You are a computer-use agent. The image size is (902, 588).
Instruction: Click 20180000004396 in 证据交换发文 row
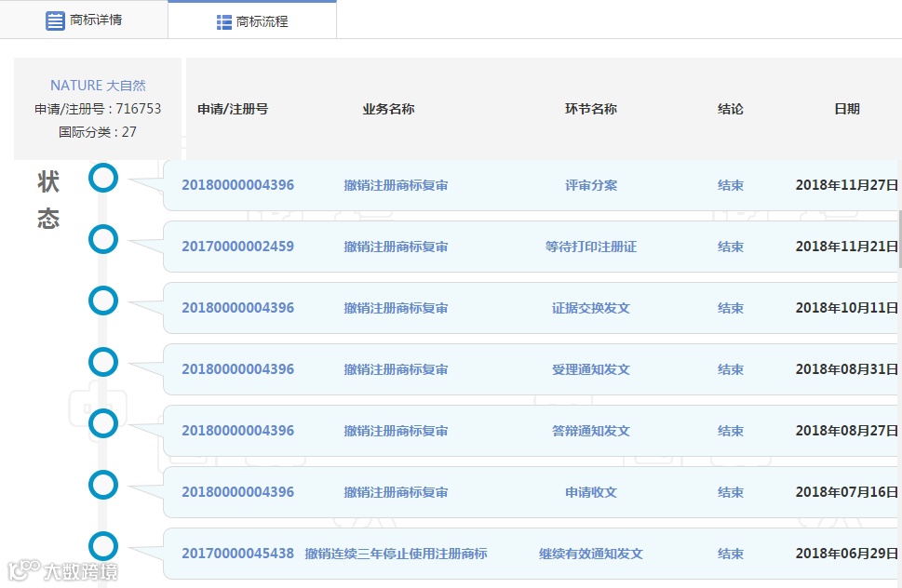click(237, 308)
